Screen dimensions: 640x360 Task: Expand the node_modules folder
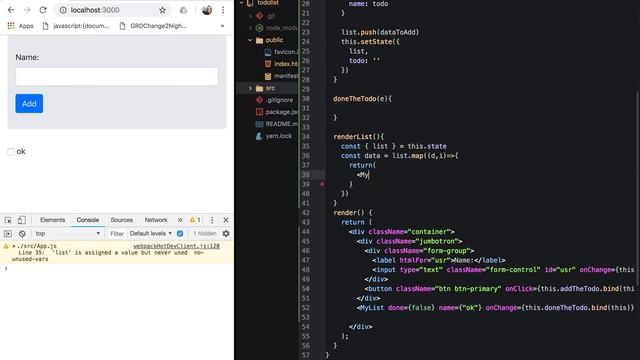250,28
